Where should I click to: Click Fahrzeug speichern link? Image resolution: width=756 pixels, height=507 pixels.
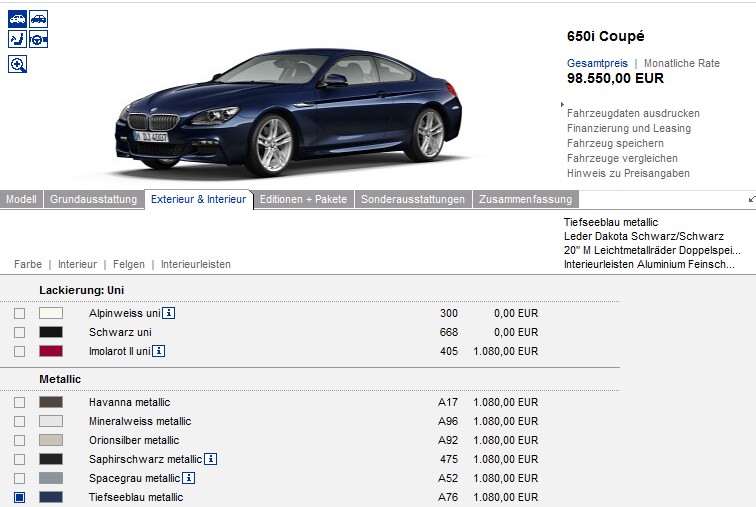click(x=615, y=143)
